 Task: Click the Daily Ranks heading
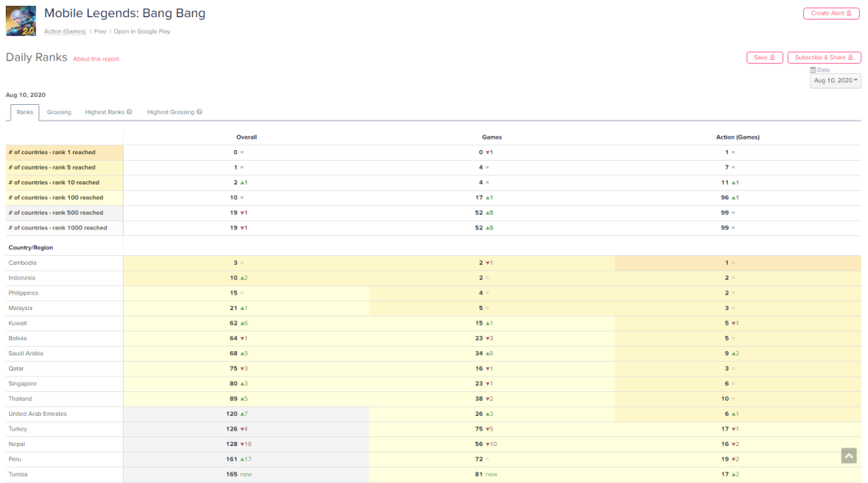[x=37, y=57]
